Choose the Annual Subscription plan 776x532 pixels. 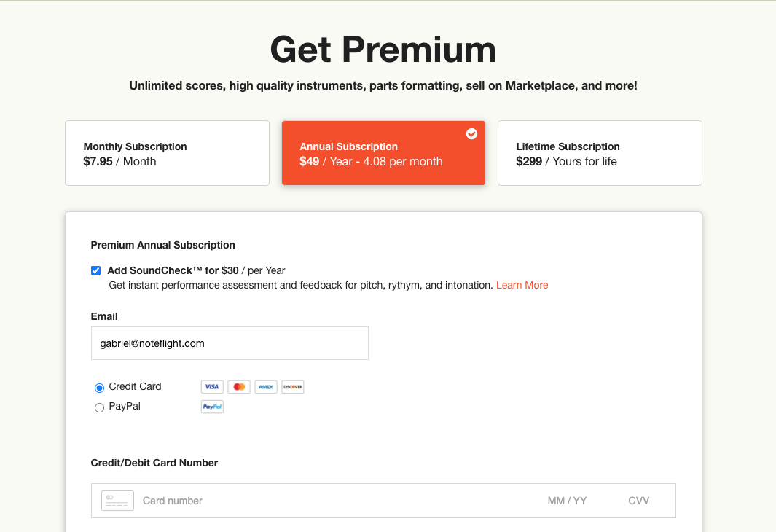click(x=383, y=153)
